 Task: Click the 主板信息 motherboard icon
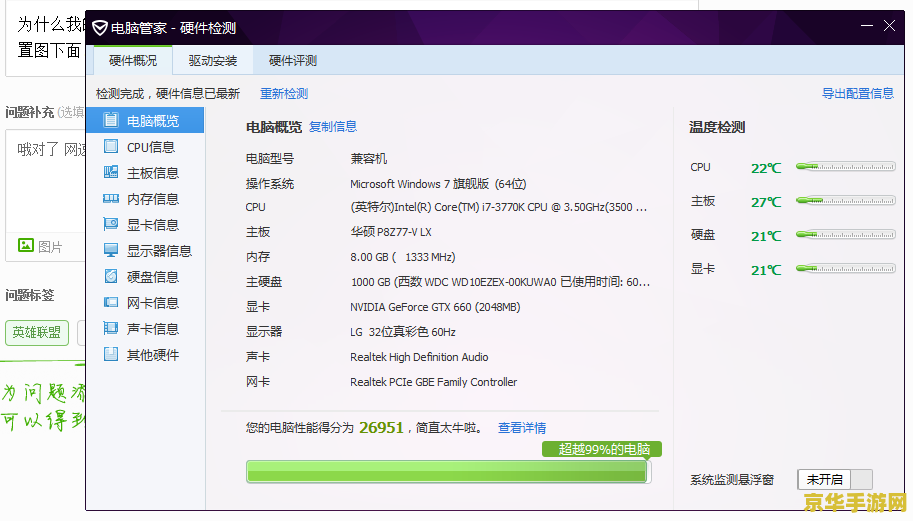[111, 172]
